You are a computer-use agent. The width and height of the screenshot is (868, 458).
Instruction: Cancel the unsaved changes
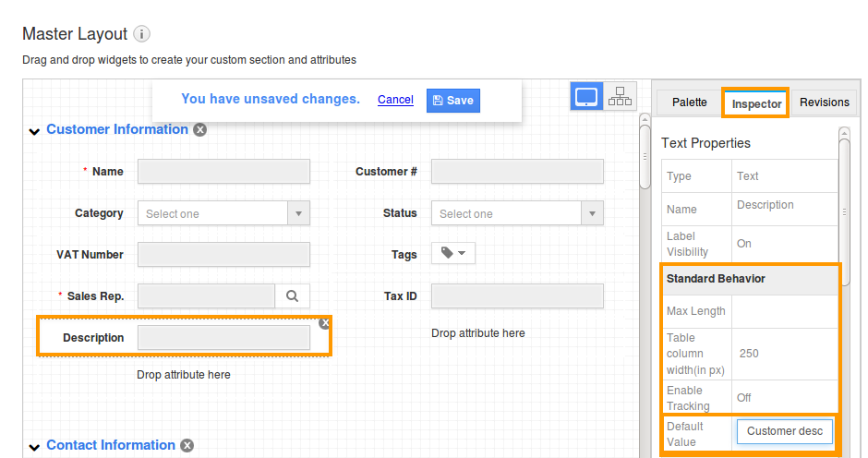[395, 100]
